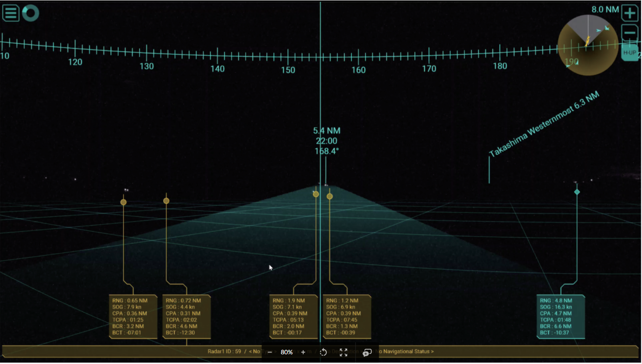
Task: Click Radar1 ID : 59 in status bar
Action: 224,351
